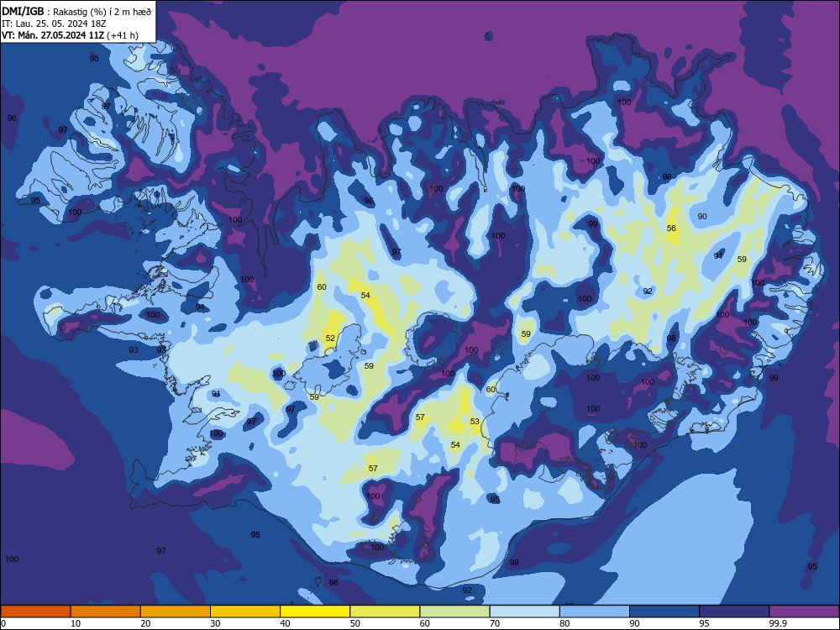Viewport: 840px width, 630px height.
Task: Click the light blue 70–80 legend swatch
Action: tap(524, 612)
